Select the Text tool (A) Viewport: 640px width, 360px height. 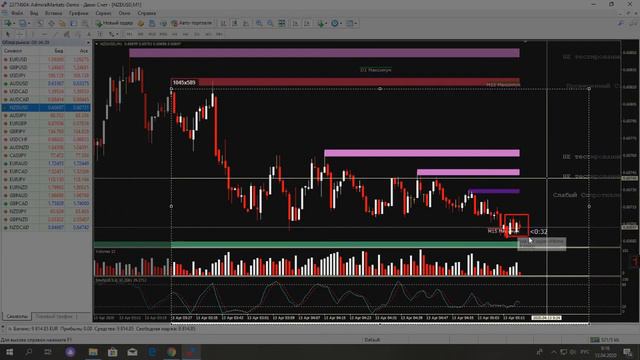point(89,34)
